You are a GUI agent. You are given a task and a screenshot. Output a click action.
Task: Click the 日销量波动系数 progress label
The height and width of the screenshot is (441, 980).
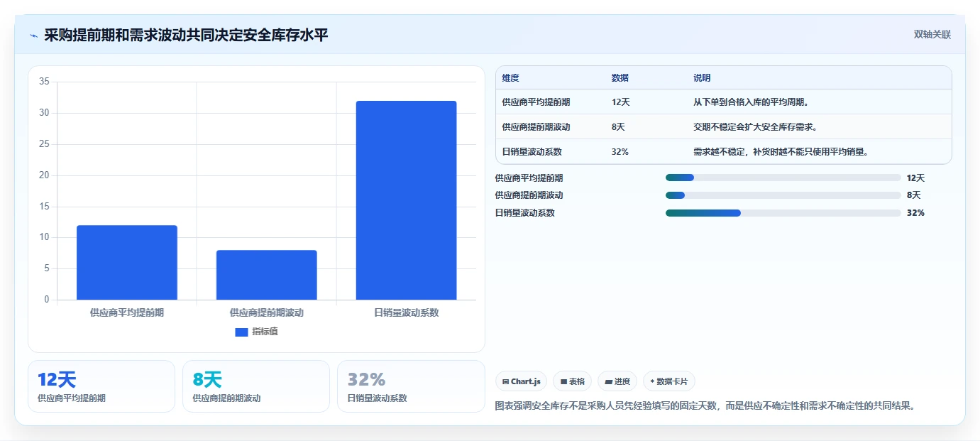(x=524, y=213)
